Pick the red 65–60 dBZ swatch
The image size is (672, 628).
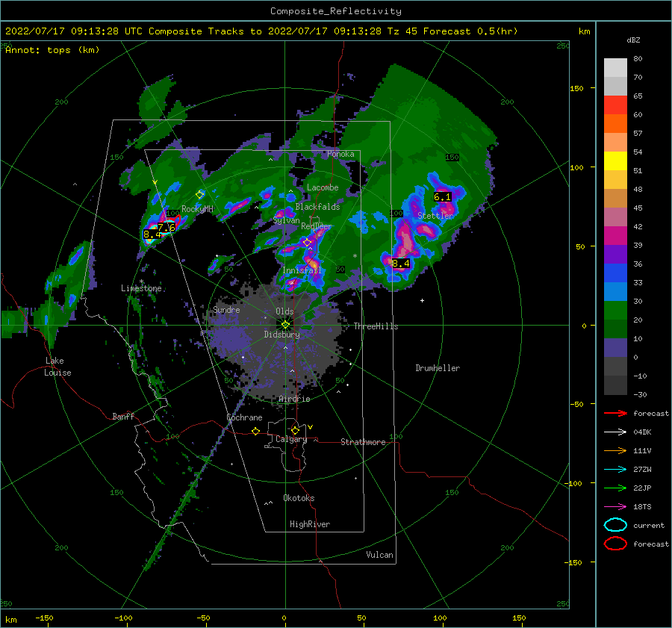(x=615, y=105)
